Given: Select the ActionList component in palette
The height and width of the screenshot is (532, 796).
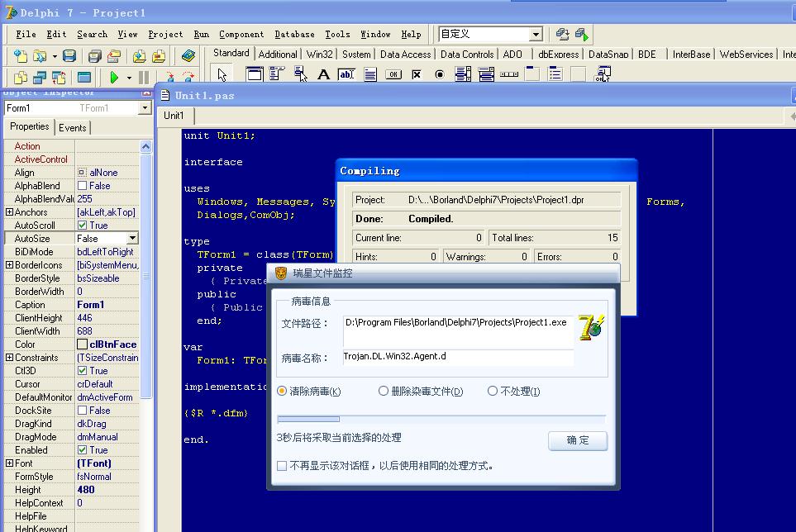Looking at the screenshot, I should coord(602,74).
